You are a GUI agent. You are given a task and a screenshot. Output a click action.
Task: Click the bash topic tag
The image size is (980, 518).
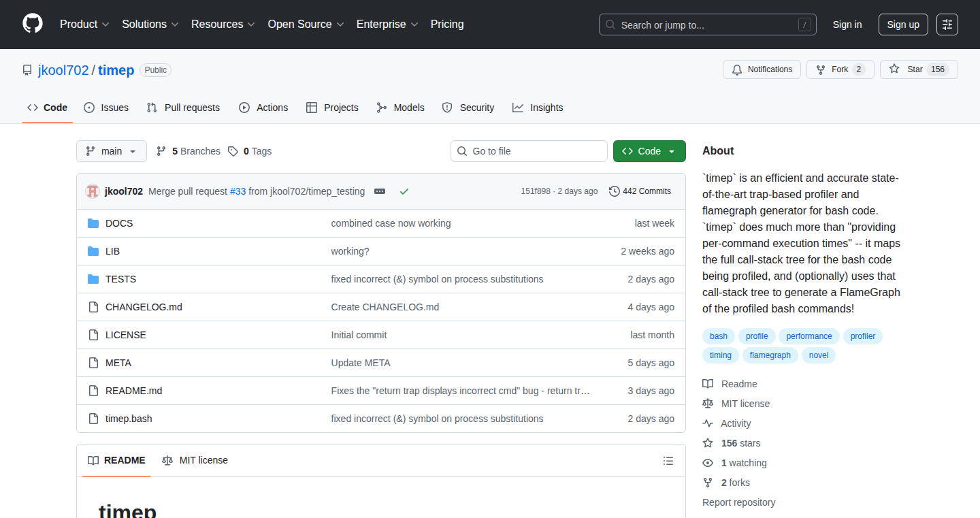tap(719, 336)
